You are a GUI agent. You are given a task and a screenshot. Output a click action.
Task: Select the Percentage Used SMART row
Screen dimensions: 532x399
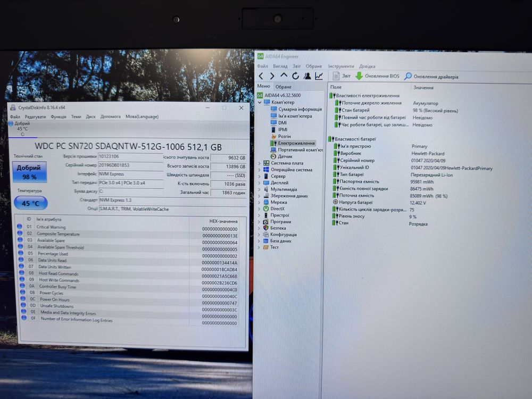pos(128,254)
